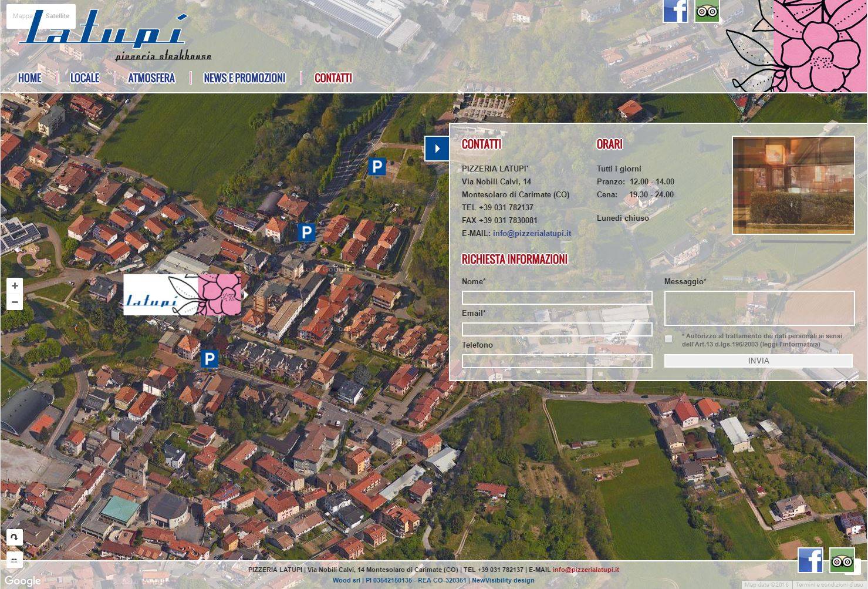Zoom in on the map

tap(15, 286)
